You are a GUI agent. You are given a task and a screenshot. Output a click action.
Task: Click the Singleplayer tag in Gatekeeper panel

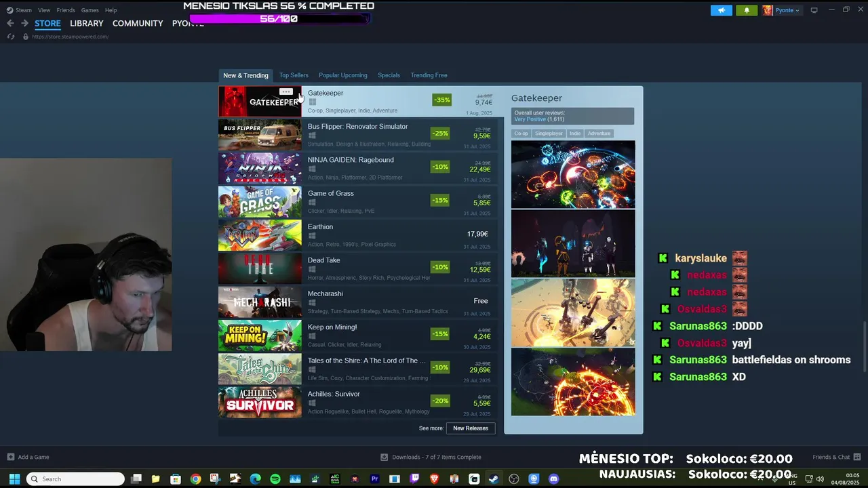(x=549, y=134)
